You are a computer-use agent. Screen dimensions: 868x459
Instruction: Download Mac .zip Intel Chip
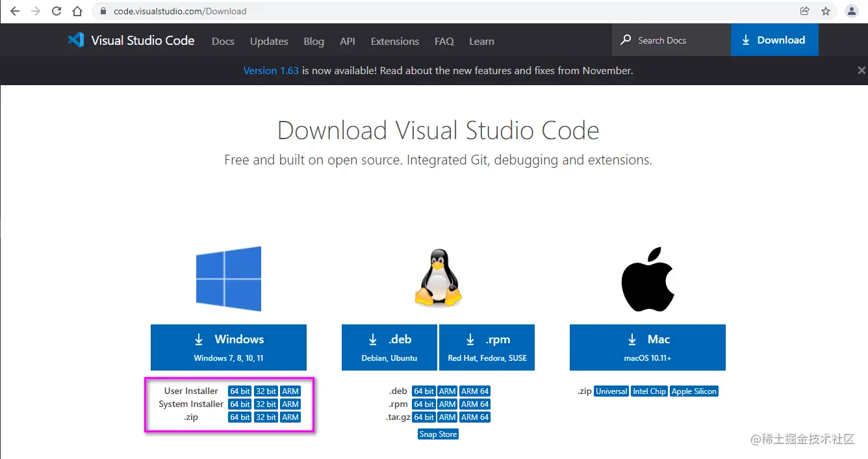pyautogui.click(x=650, y=391)
